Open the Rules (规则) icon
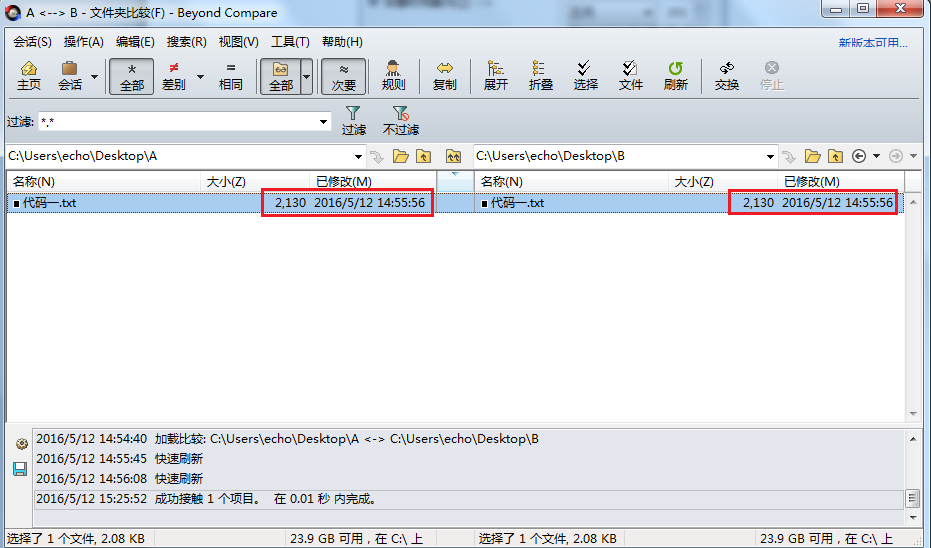The width and height of the screenshot is (931, 548). coord(393,76)
